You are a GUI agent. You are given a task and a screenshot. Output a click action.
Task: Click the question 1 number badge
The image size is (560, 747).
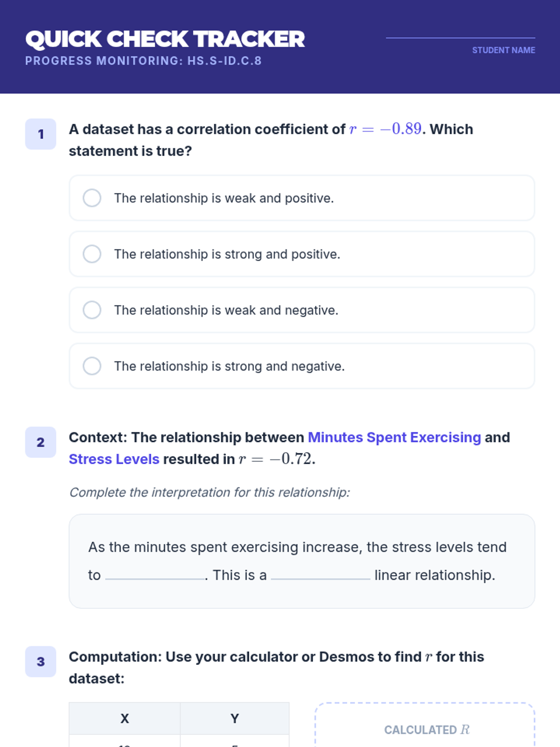pos(41,134)
